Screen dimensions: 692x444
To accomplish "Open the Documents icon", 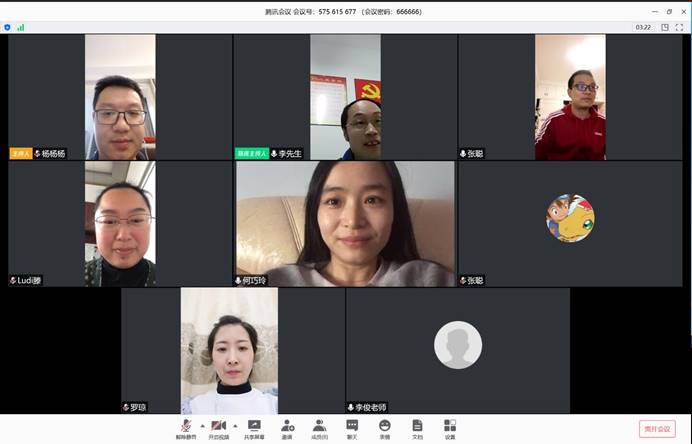I will pyautogui.click(x=417, y=427).
